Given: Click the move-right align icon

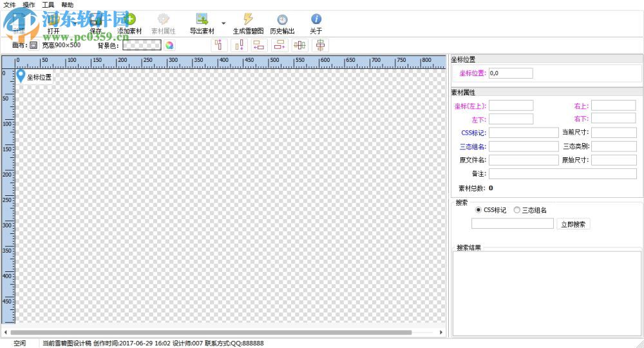Looking at the screenshot, I should pyautogui.click(x=279, y=45).
